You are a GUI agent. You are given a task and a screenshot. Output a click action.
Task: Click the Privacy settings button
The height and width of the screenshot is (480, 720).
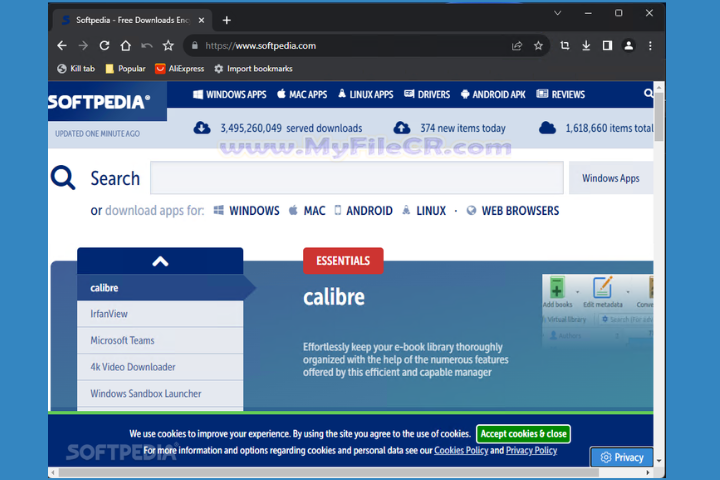coord(622,457)
